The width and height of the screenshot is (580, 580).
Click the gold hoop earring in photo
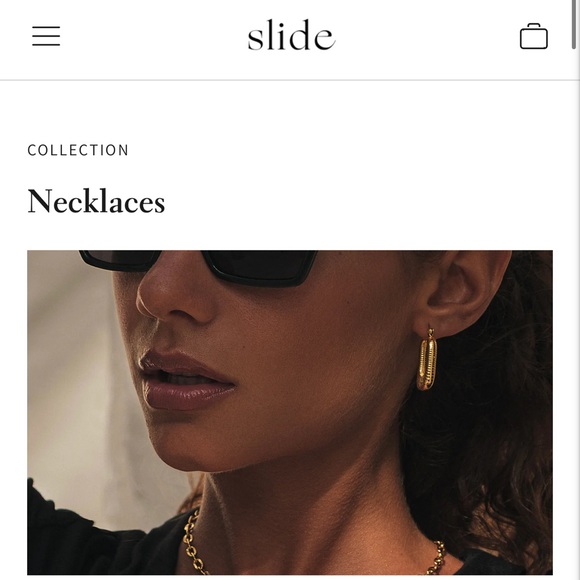(x=427, y=360)
